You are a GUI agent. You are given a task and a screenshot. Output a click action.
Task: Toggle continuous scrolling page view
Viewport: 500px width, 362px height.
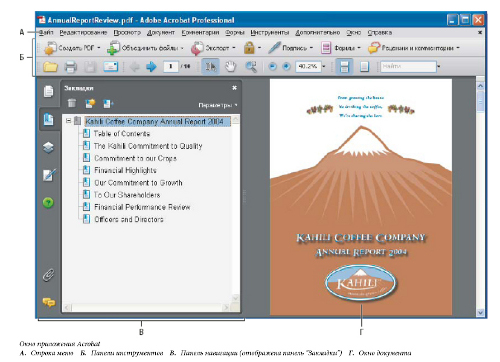344,66
